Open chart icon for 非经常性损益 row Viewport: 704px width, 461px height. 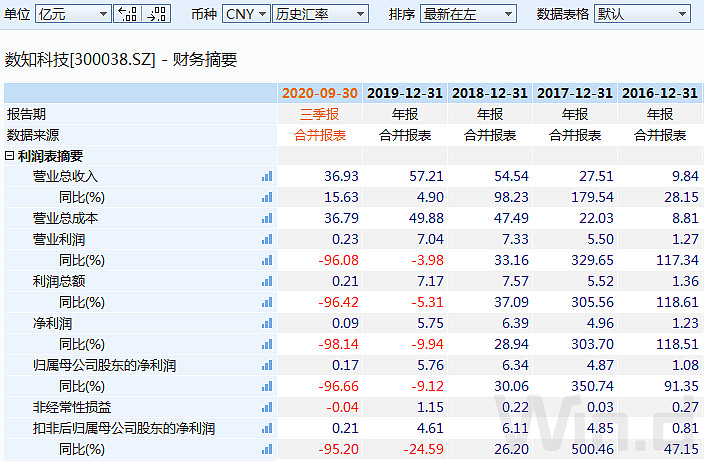(267, 407)
